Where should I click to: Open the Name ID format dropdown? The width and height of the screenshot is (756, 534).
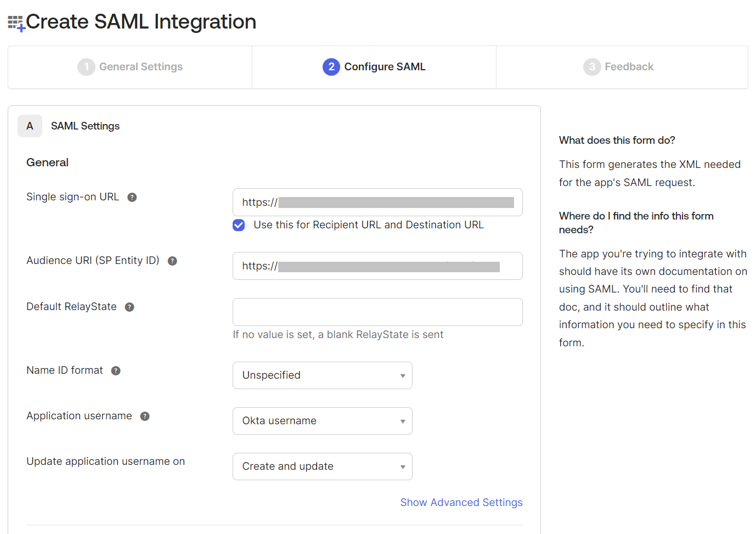[x=322, y=375]
